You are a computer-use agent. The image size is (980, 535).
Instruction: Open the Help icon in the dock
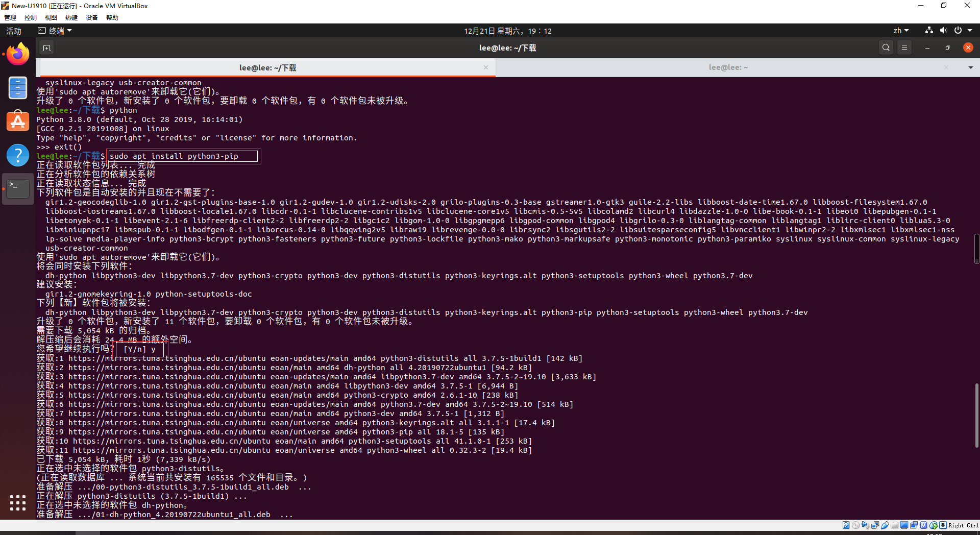(18, 155)
